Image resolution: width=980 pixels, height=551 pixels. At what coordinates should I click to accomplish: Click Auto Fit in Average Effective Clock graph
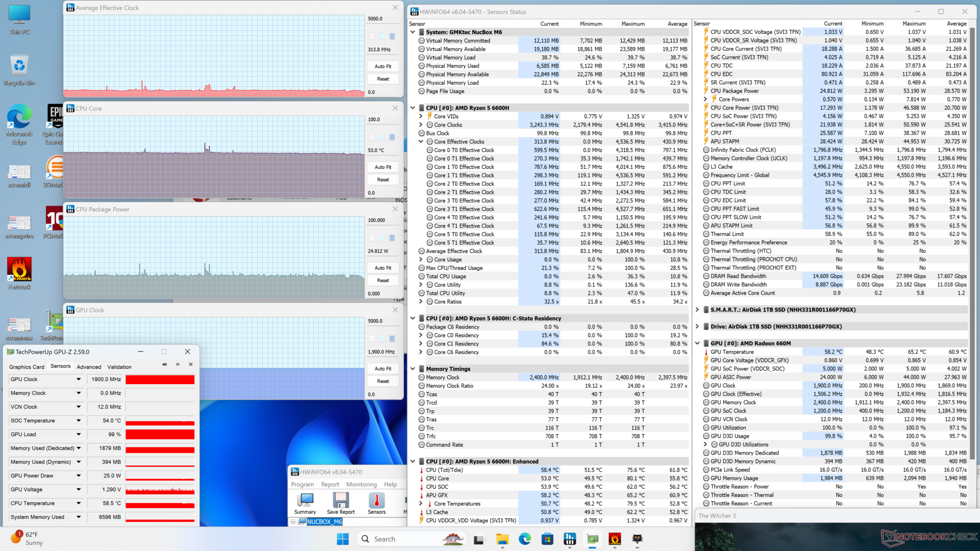click(383, 66)
